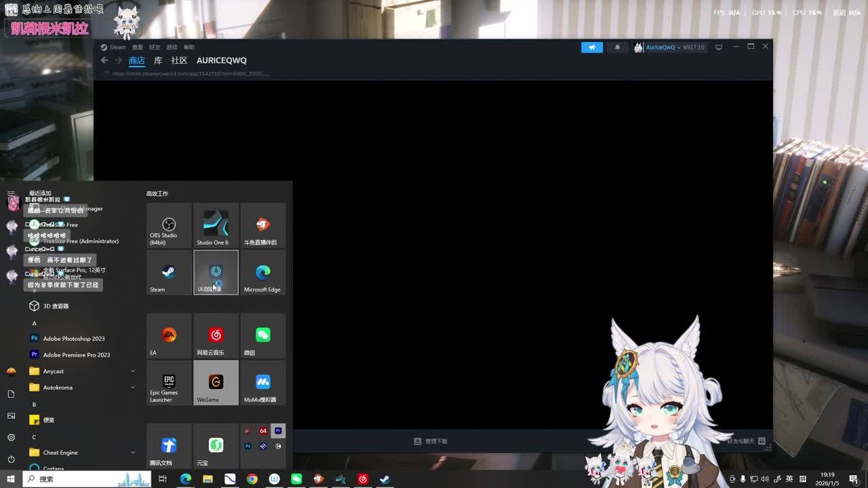
Task: Launch the EA app tile
Action: point(169,335)
